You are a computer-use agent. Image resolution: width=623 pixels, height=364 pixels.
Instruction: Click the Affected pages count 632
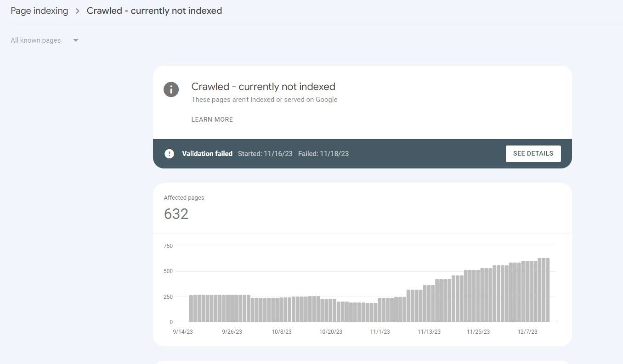pyautogui.click(x=176, y=214)
